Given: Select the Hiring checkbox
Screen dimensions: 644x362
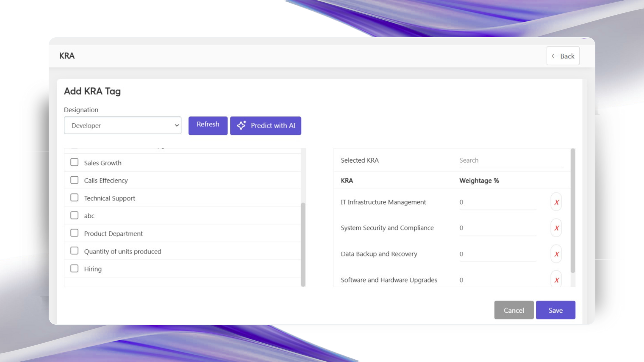Looking at the screenshot, I should tap(74, 269).
